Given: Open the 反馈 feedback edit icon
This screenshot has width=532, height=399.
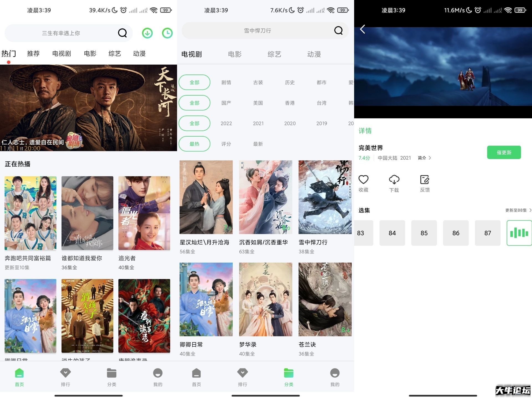Looking at the screenshot, I should [424, 180].
